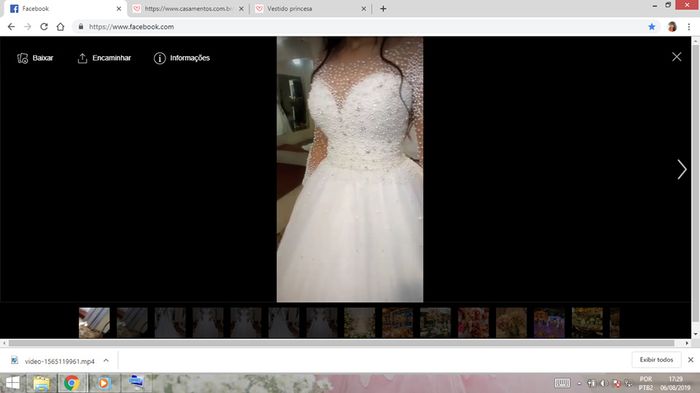The image size is (700, 393).
Task: Select the ninth thumbnail in filmstrip
Action: coord(398,322)
